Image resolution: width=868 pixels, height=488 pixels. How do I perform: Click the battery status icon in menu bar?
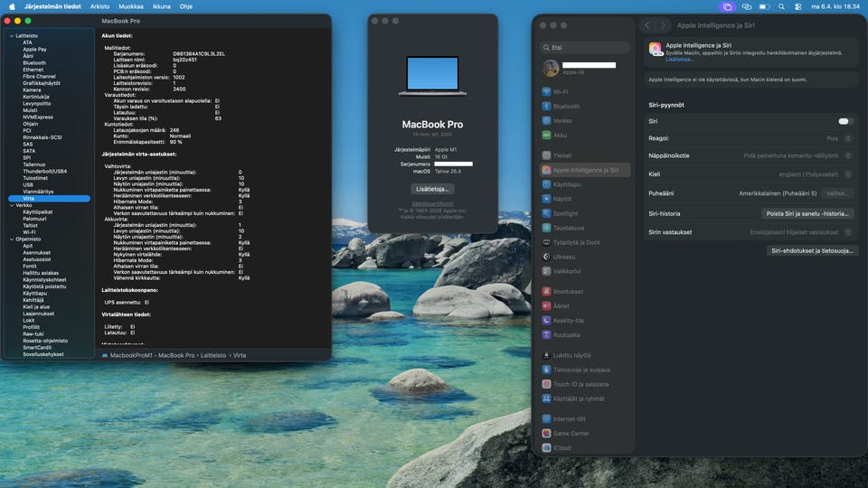[x=764, y=6]
